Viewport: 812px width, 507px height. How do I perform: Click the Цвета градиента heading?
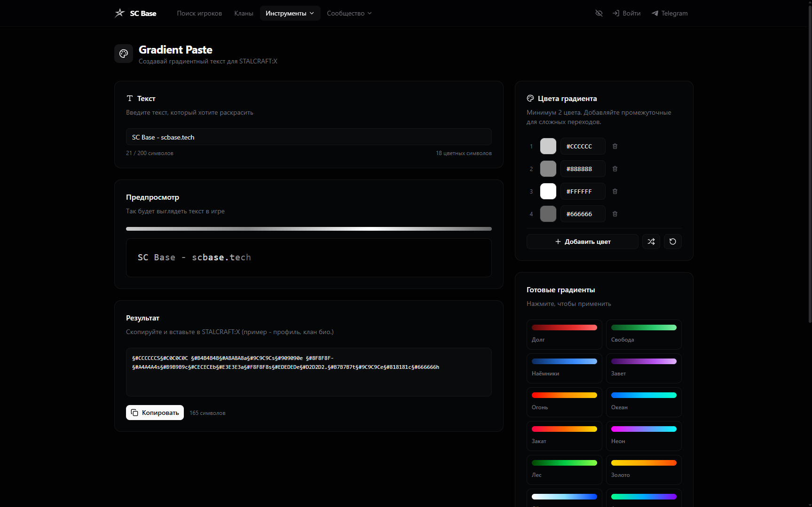567,99
